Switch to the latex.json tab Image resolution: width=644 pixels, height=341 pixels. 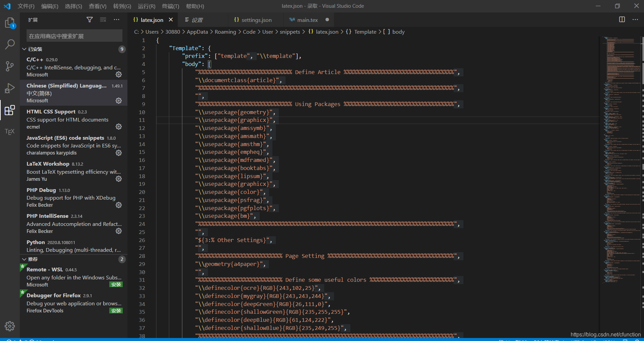click(152, 20)
